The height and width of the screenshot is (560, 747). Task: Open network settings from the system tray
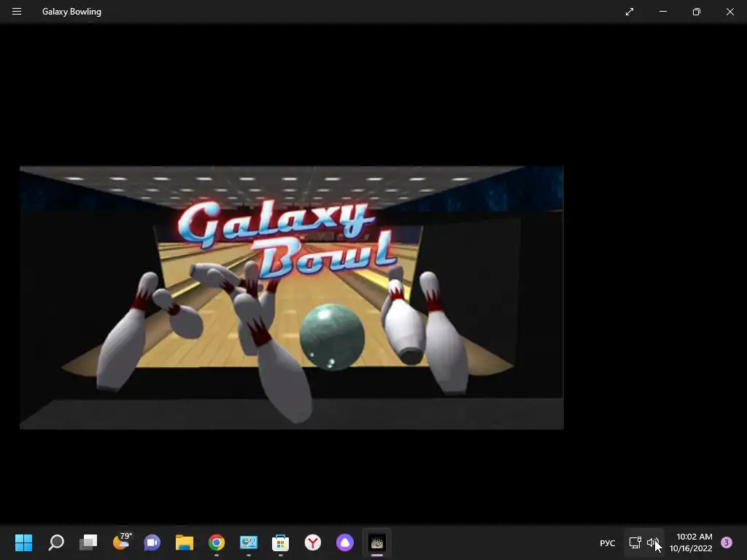(635, 542)
